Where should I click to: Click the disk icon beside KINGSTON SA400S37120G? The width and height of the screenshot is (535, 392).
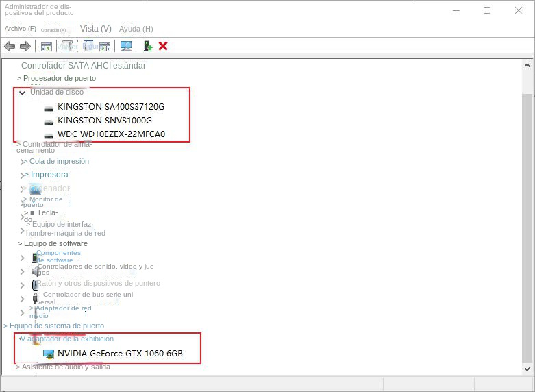click(49, 108)
